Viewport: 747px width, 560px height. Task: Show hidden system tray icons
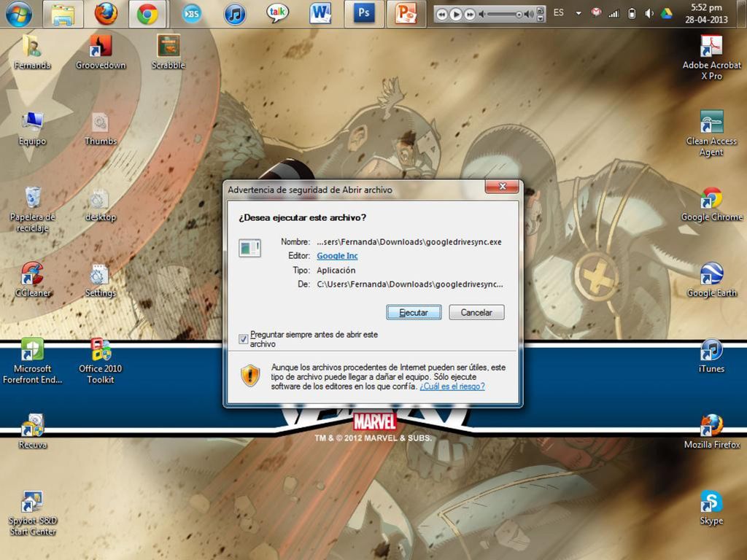pyautogui.click(x=578, y=13)
